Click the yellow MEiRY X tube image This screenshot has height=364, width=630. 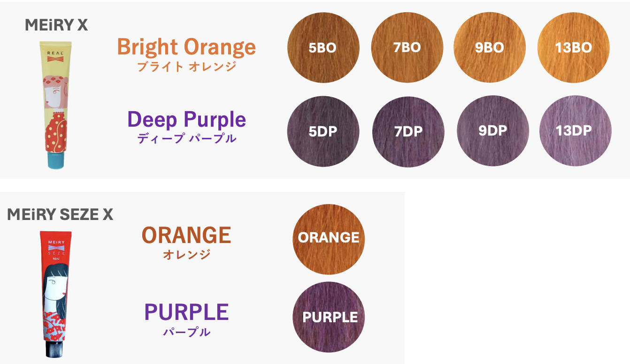[56, 104]
